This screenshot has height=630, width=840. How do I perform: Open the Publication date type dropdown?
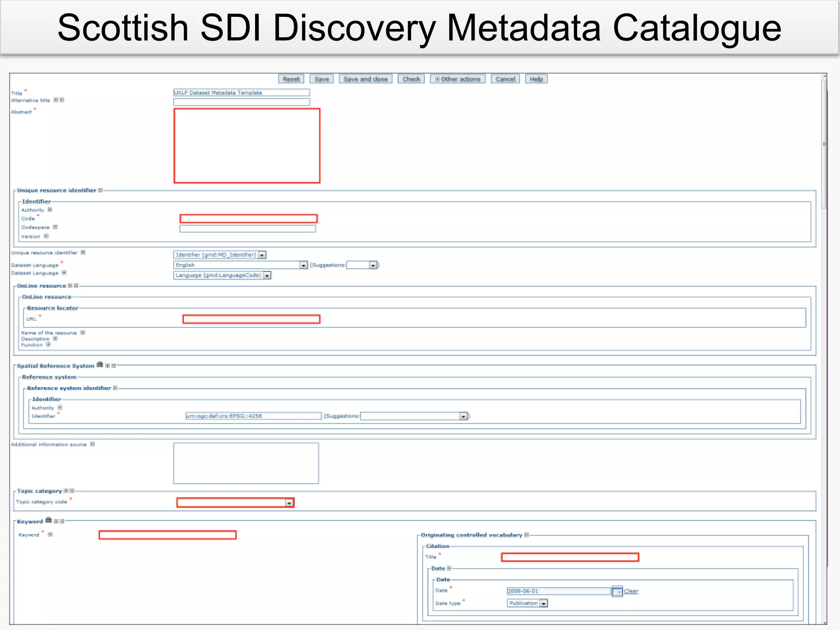point(527,603)
